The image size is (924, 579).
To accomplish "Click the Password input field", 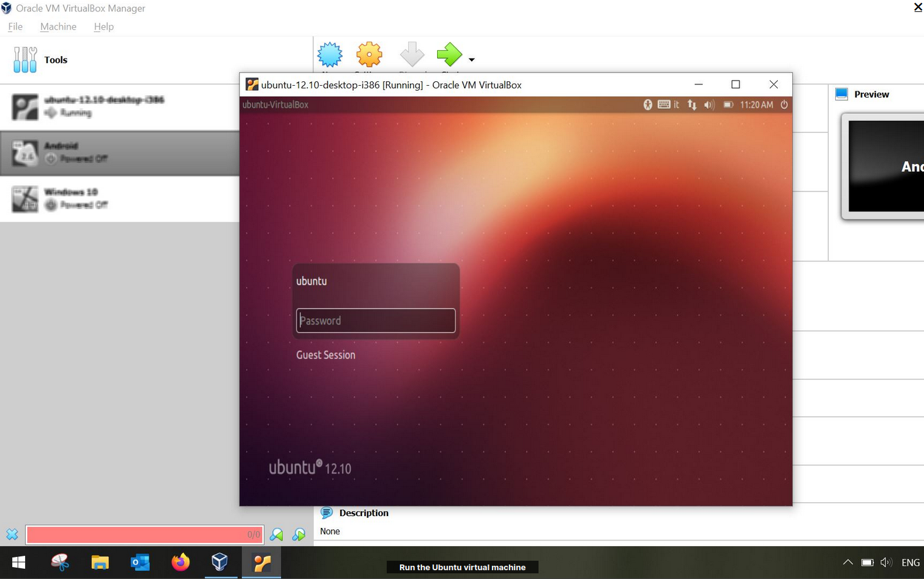I will point(375,320).
